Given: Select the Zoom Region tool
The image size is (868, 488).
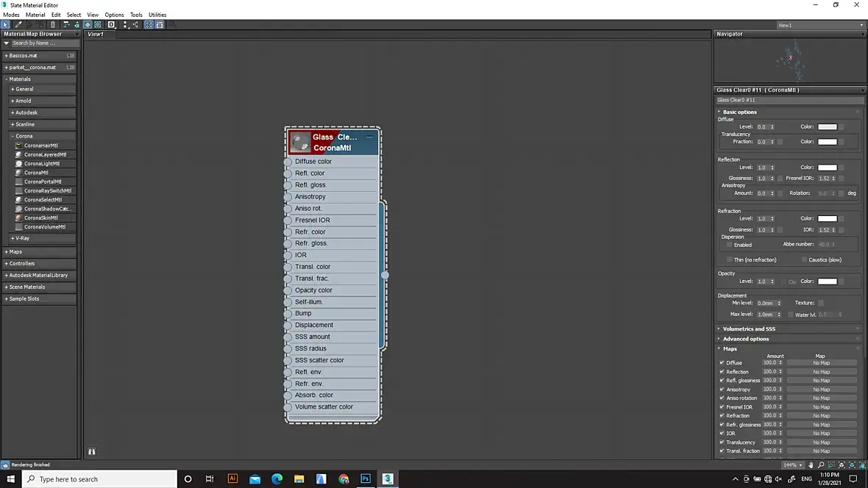Looking at the screenshot, I should pyautogui.click(x=831, y=465).
